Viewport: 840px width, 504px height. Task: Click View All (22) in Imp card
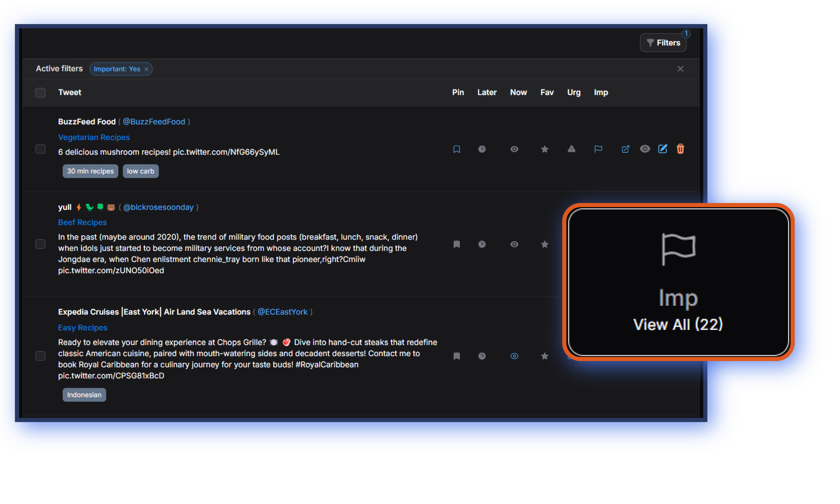tap(678, 324)
